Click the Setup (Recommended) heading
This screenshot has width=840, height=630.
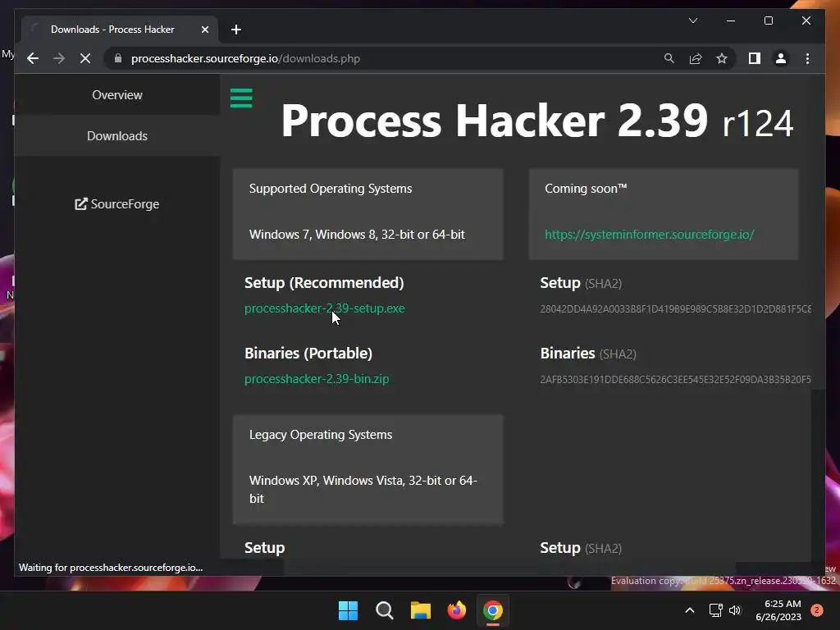coord(324,283)
